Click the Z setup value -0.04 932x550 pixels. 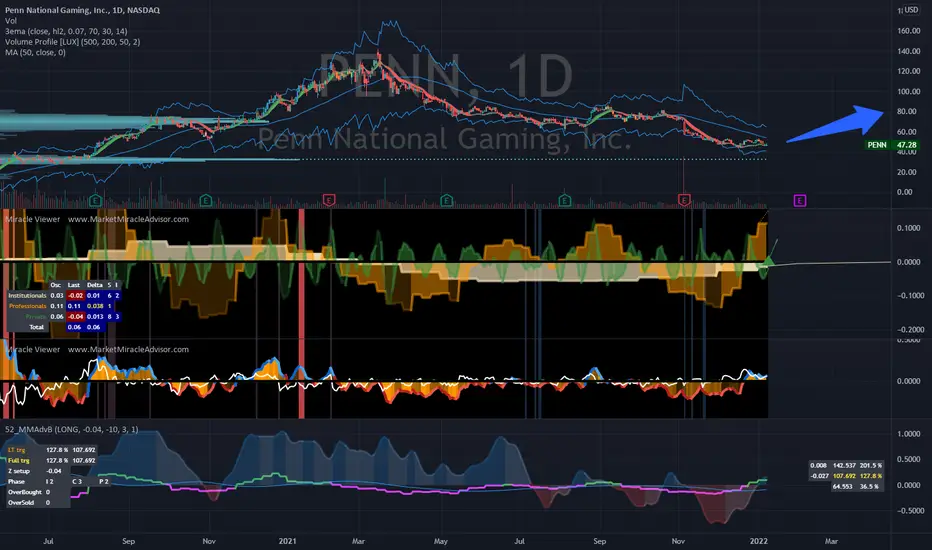(53, 471)
